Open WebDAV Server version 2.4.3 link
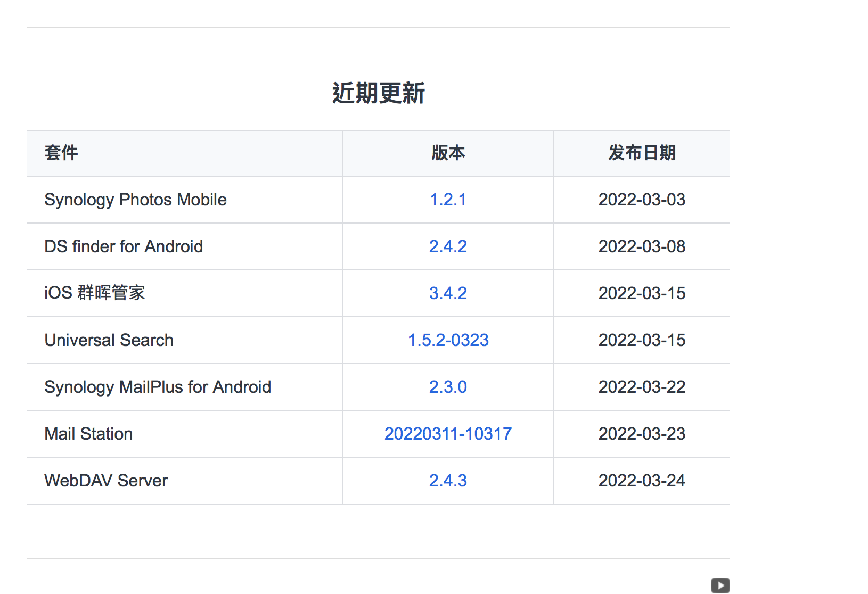Viewport: 868px width, 594px height. point(448,481)
